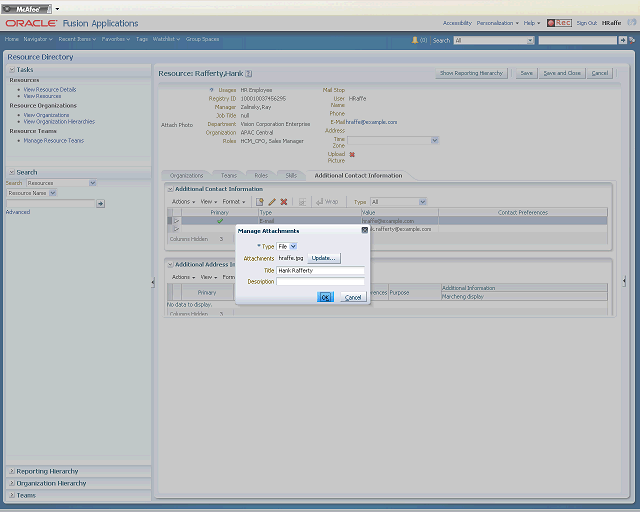Open global Search category dropdown
Screen dimensions: 640x512
(x=530, y=40)
